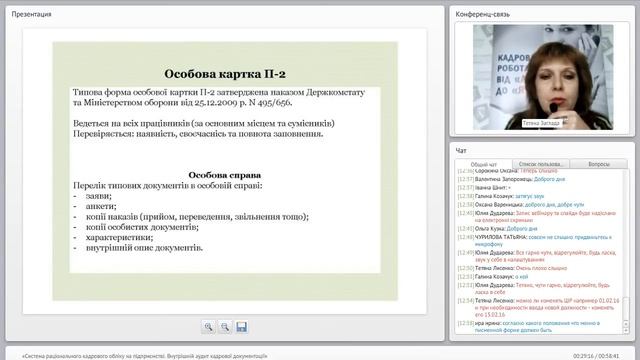Click the bullet копії особистих документів
Screen dimensions: 640x360
[x=142, y=227]
